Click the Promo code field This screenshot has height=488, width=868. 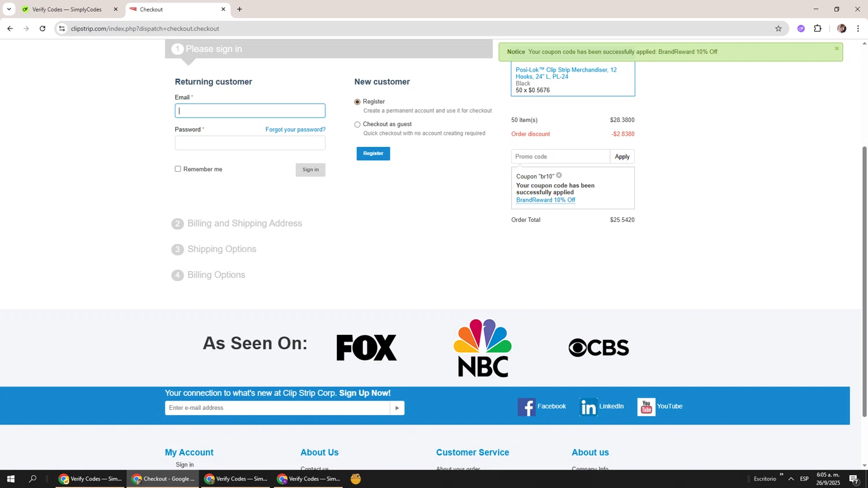pyautogui.click(x=560, y=157)
